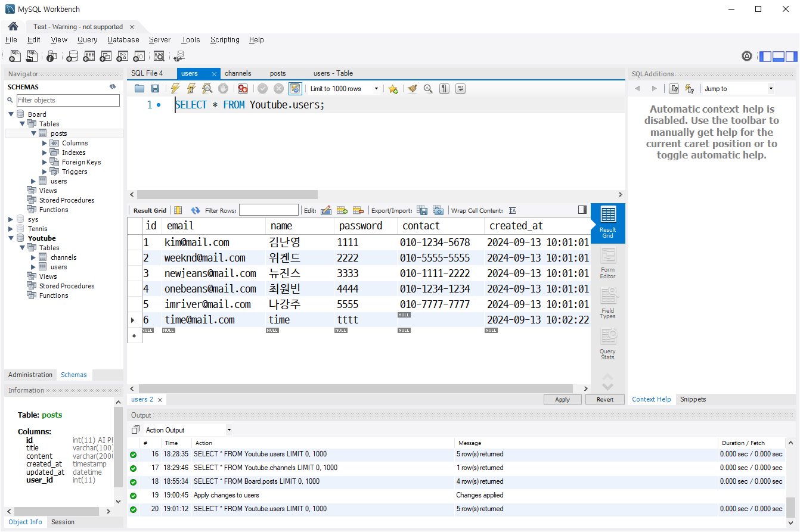
Task: Open the Jump to dropdown
Action: (x=771, y=89)
